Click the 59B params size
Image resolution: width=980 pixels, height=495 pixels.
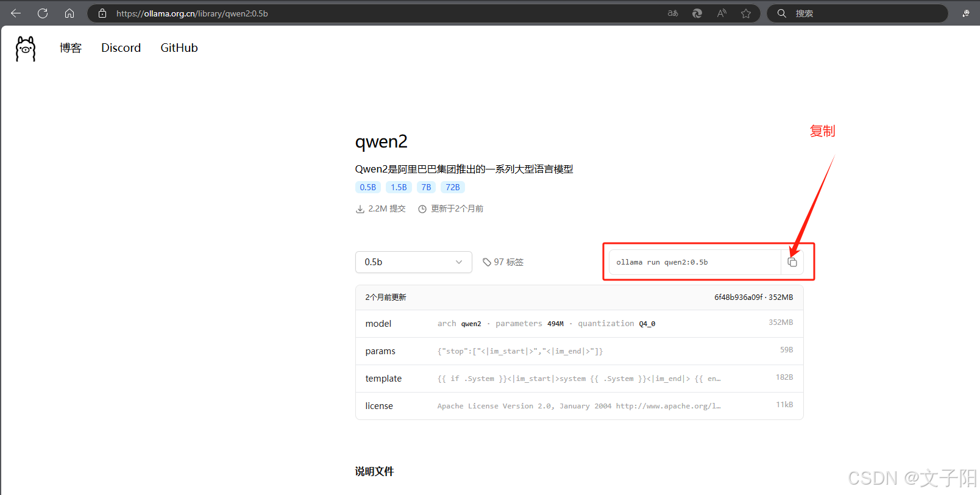(x=787, y=350)
